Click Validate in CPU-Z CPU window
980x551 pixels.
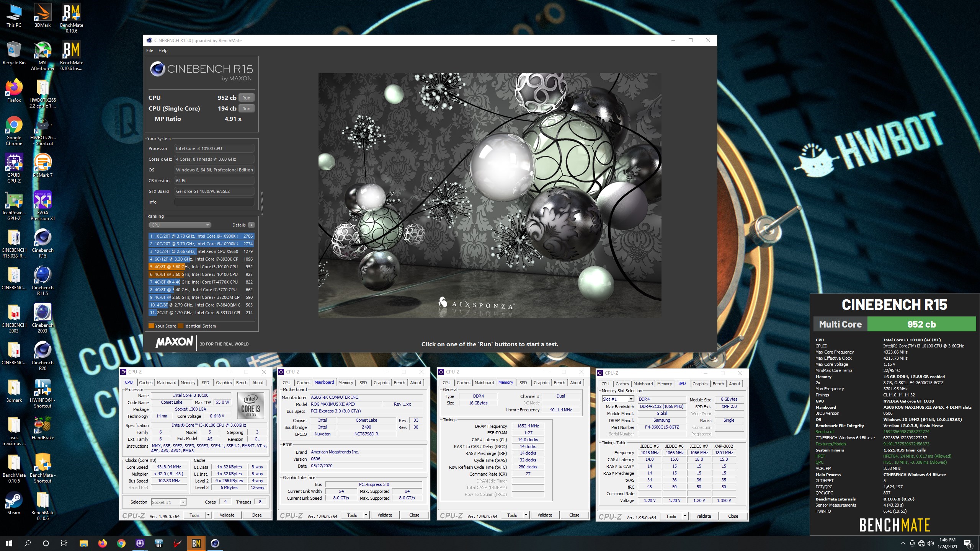pos(227,515)
